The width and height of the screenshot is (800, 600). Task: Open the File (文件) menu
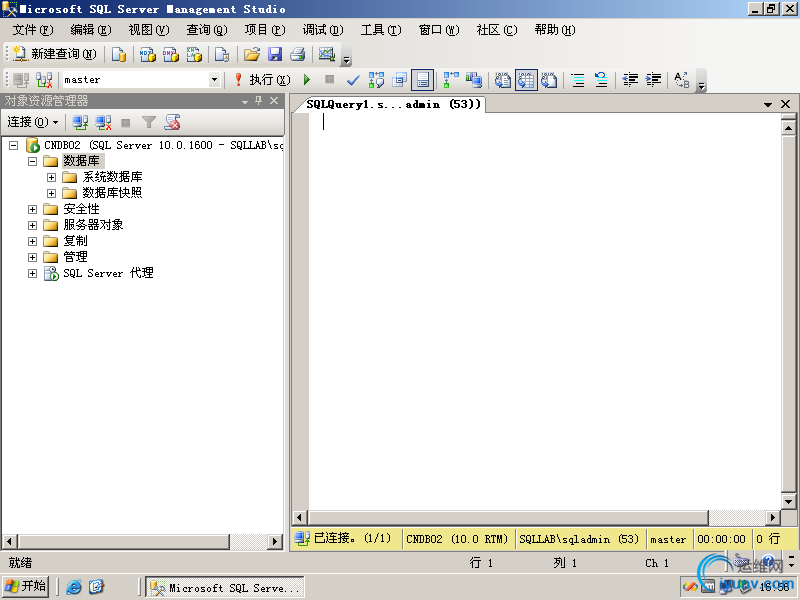click(x=33, y=30)
